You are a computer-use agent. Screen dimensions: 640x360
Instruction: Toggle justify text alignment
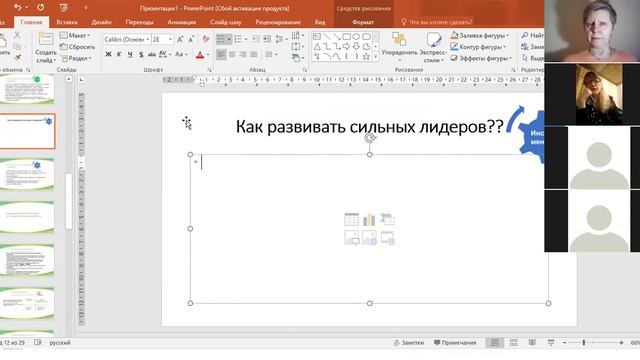[254, 54]
